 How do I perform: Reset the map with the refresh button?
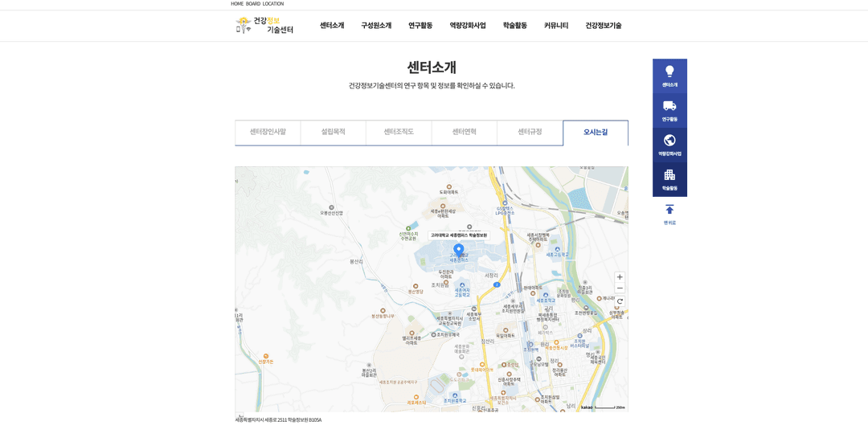tap(620, 301)
